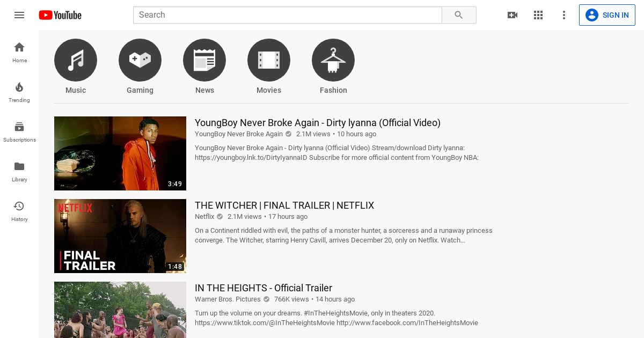This screenshot has width=644, height=338.
Task: Click the SIGN IN button
Action: tap(607, 15)
